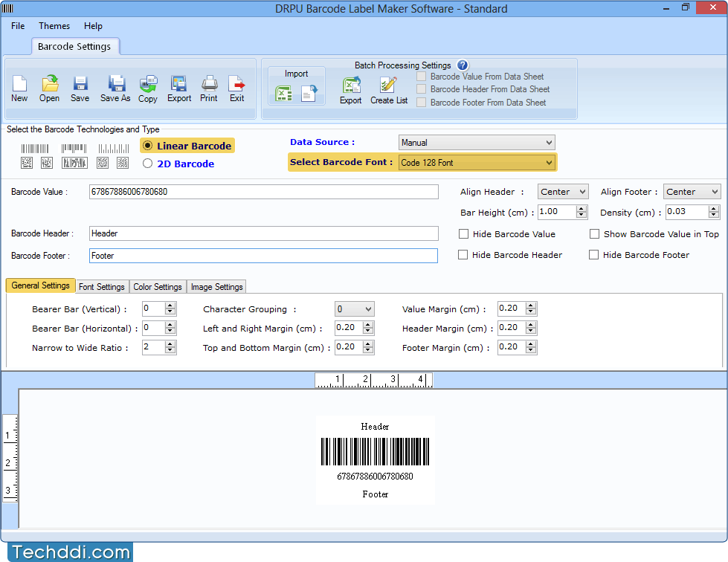The width and height of the screenshot is (728, 562).
Task: Increase Narrow to Wide Ratio value
Action: pyautogui.click(x=170, y=344)
